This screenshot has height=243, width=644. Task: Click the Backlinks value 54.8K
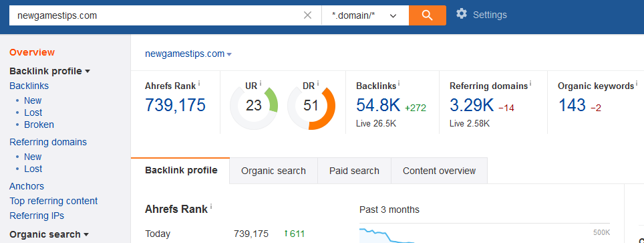click(x=378, y=105)
